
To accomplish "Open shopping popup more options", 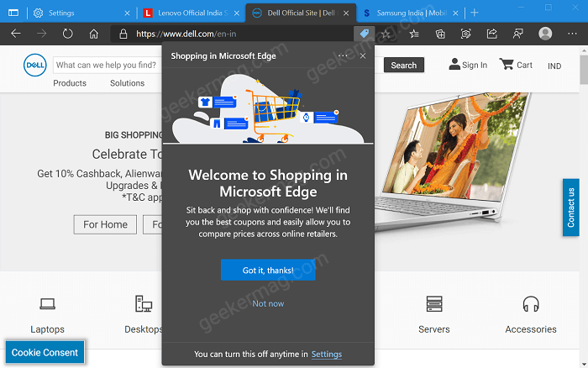I will click(343, 56).
